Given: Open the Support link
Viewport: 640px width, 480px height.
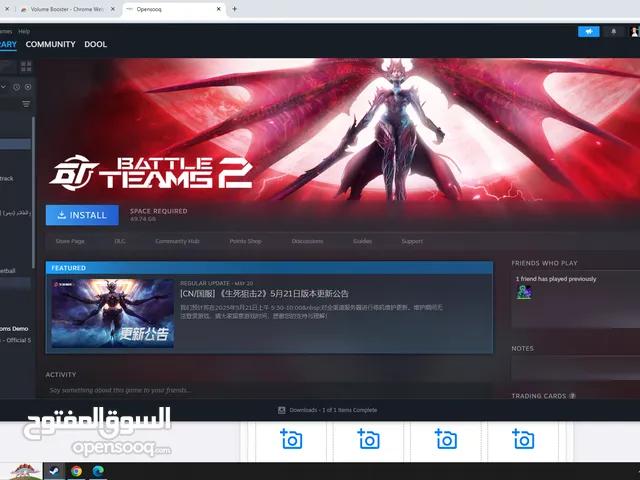Looking at the screenshot, I should click(x=412, y=241).
